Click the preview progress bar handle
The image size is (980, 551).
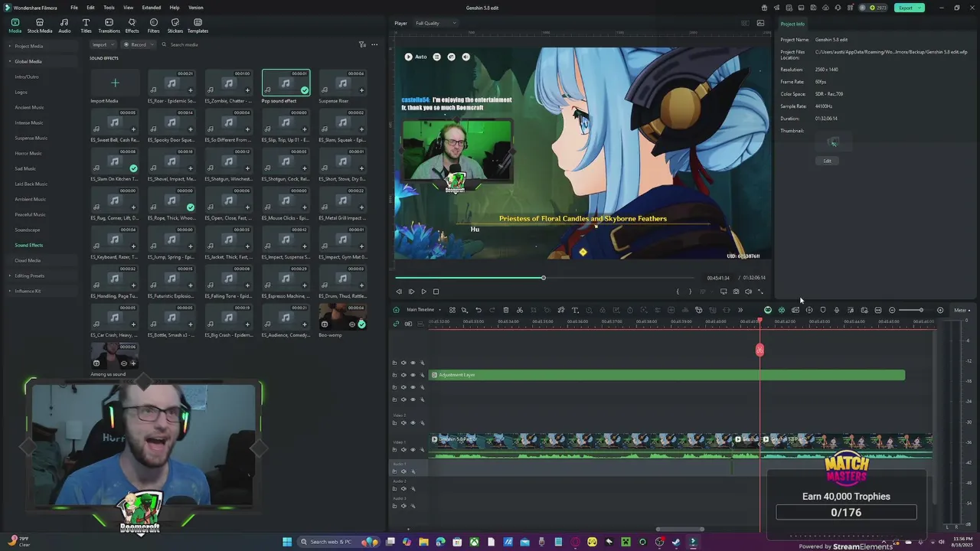tap(544, 278)
